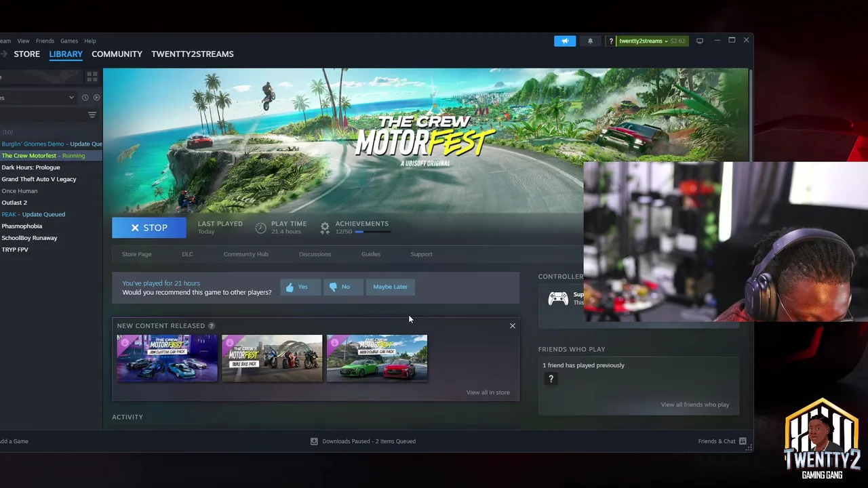The width and height of the screenshot is (868, 488).
Task: Go to the COMMUNITY tab
Action: point(117,54)
